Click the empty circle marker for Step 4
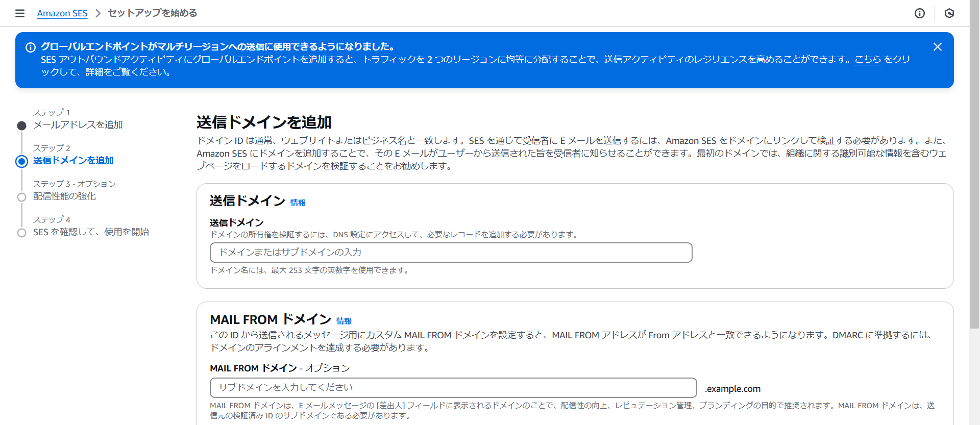This screenshot has height=425, width=980. pos(21,233)
